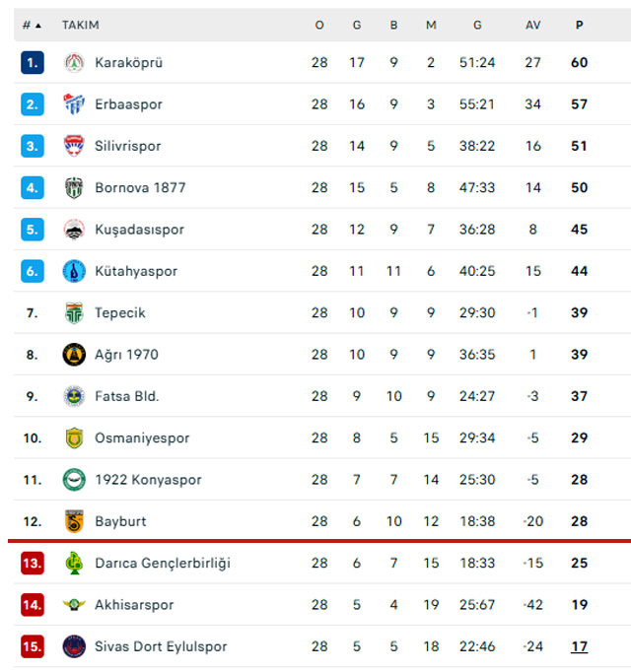The image size is (631, 672).
Task: Open the Darıca Gençlerbirliği team link
Action: [x=162, y=563]
